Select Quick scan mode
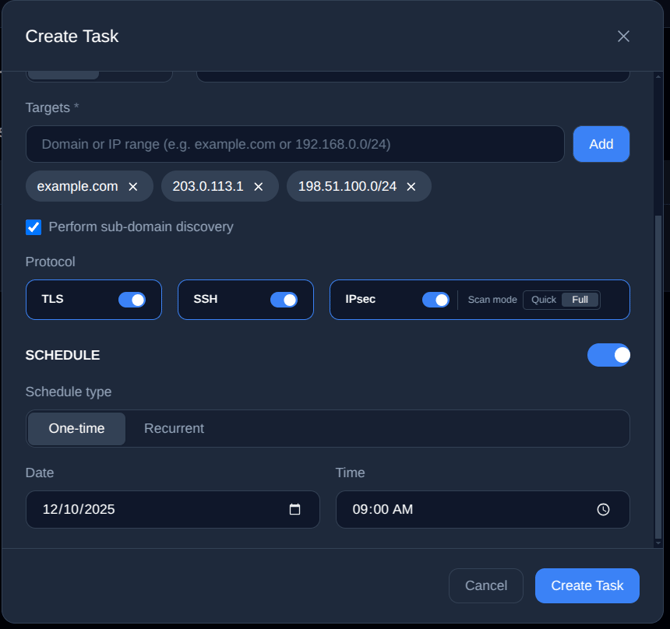This screenshot has height=629, width=670. 544,300
